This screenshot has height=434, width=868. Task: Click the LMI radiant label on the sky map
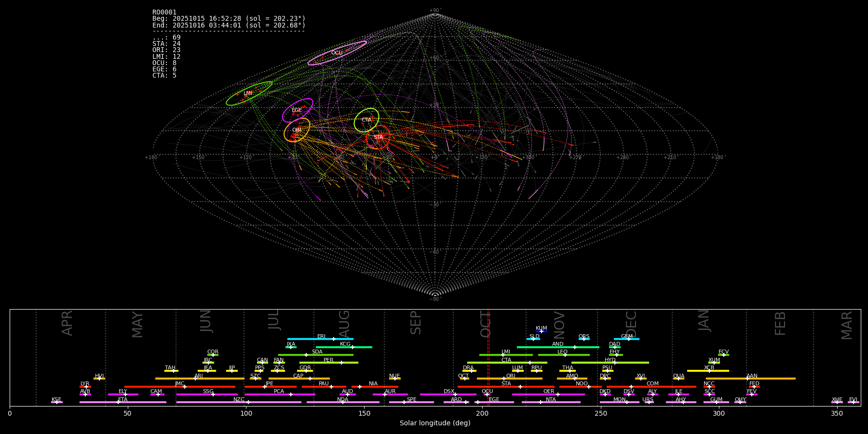tap(248, 94)
